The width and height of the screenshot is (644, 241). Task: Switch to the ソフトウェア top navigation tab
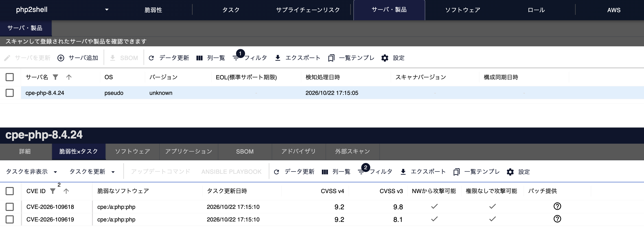pos(463,10)
